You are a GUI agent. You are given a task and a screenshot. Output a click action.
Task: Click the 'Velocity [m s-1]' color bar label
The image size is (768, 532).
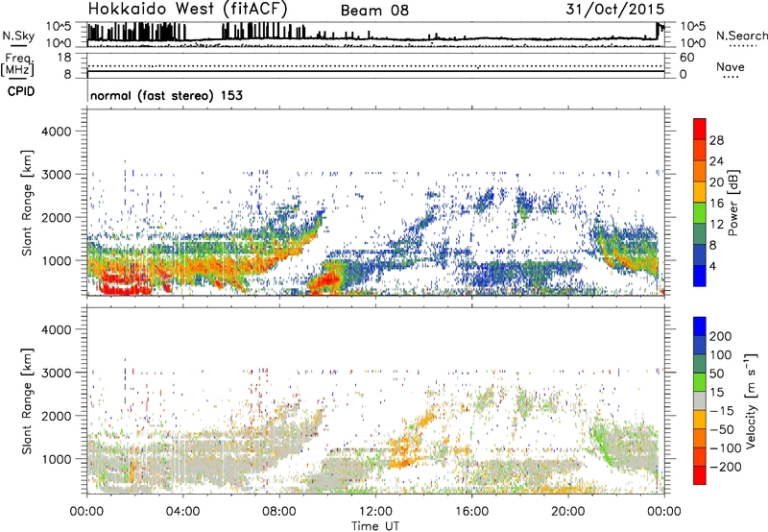751,400
